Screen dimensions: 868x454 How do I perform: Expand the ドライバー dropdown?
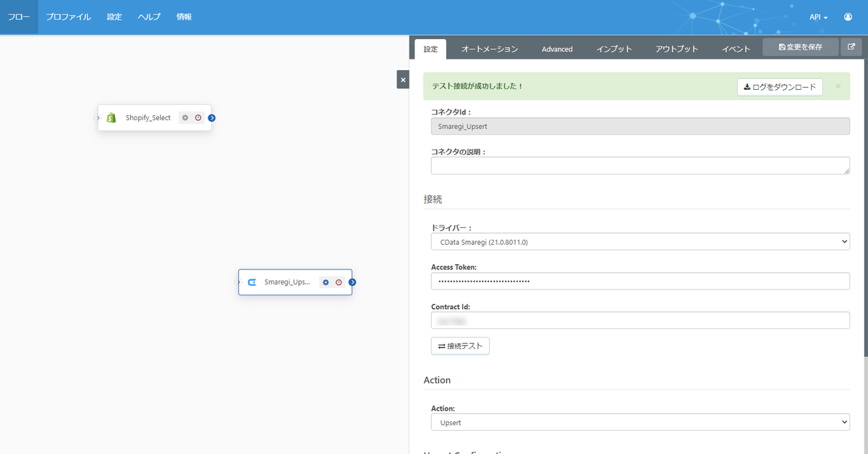click(x=640, y=241)
